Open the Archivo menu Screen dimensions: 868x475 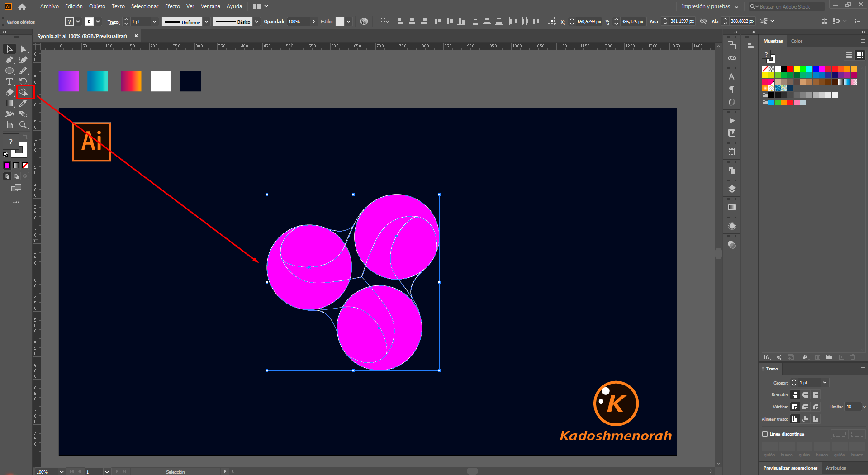point(49,6)
